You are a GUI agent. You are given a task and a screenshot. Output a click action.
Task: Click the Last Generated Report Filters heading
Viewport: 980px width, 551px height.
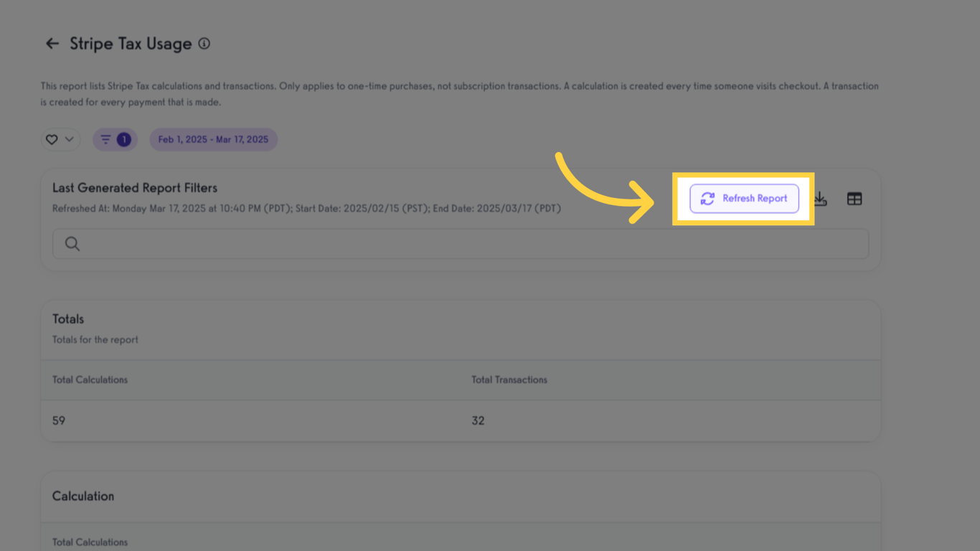coord(135,188)
